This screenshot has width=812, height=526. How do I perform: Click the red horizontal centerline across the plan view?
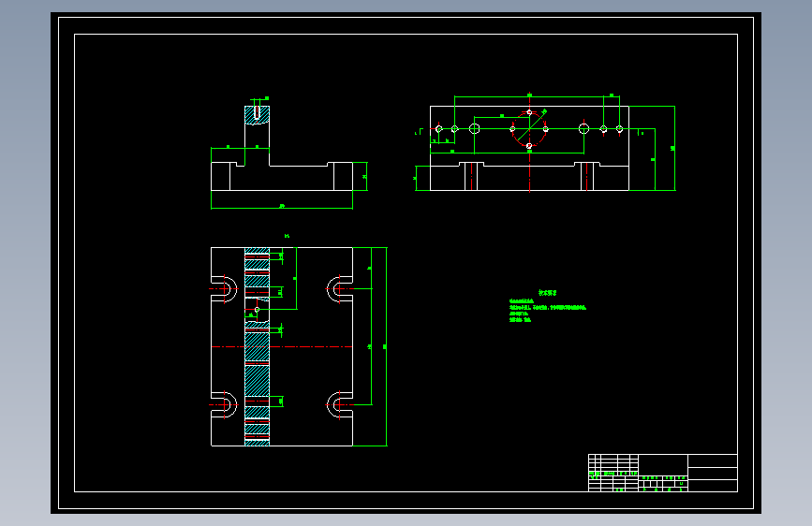pyautogui.click(x=282, y=347)
